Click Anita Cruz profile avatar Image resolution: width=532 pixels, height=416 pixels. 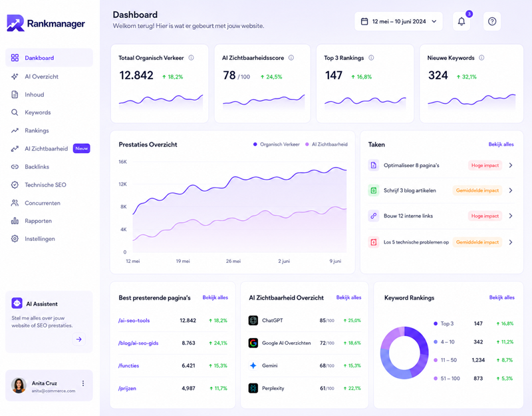click(19, 385)
